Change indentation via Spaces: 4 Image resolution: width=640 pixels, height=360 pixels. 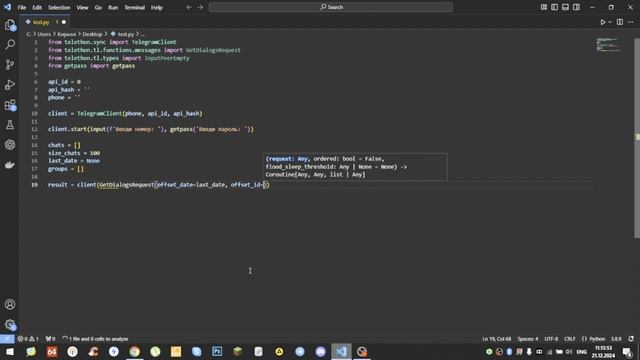(x=528, y=339)
